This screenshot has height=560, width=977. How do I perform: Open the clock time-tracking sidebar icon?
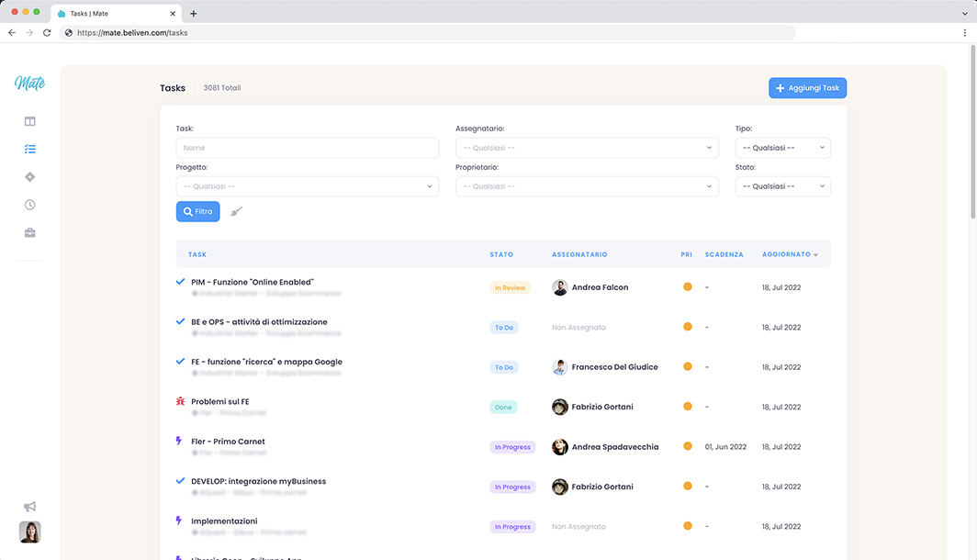tap(30, 205)
